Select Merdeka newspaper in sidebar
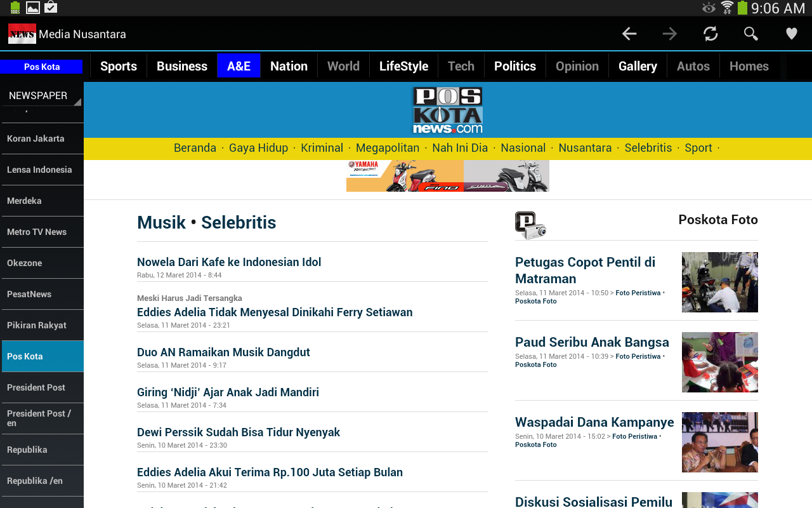812x508 pixels. 42,201
